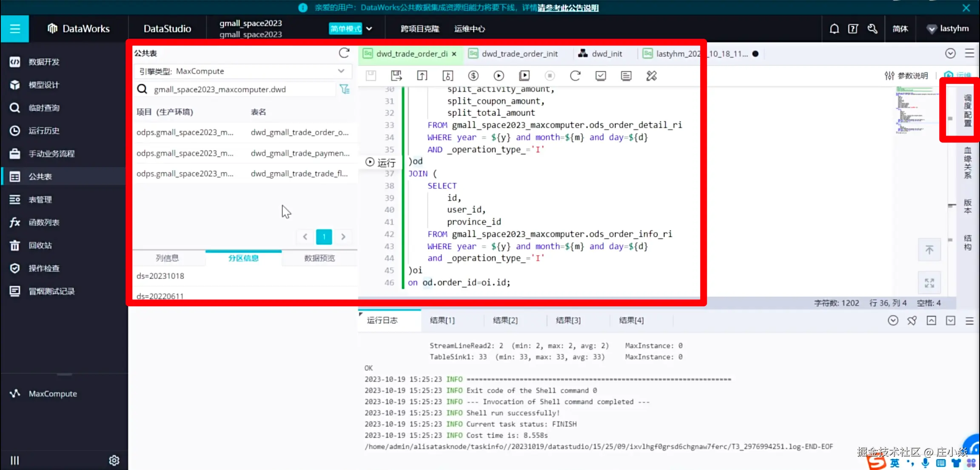Open the 结果[2] results tab
The image size is (980, 470).
click(x=505, y=320)
